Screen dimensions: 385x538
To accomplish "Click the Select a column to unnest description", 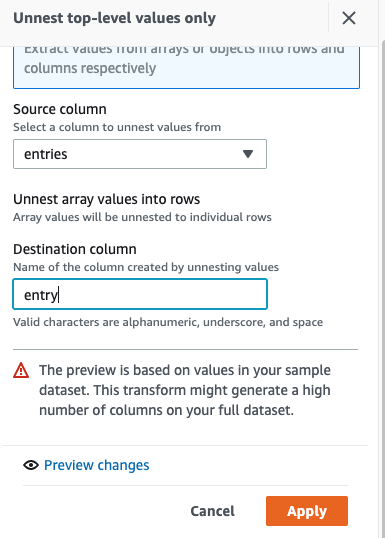I will coord(117,127).
